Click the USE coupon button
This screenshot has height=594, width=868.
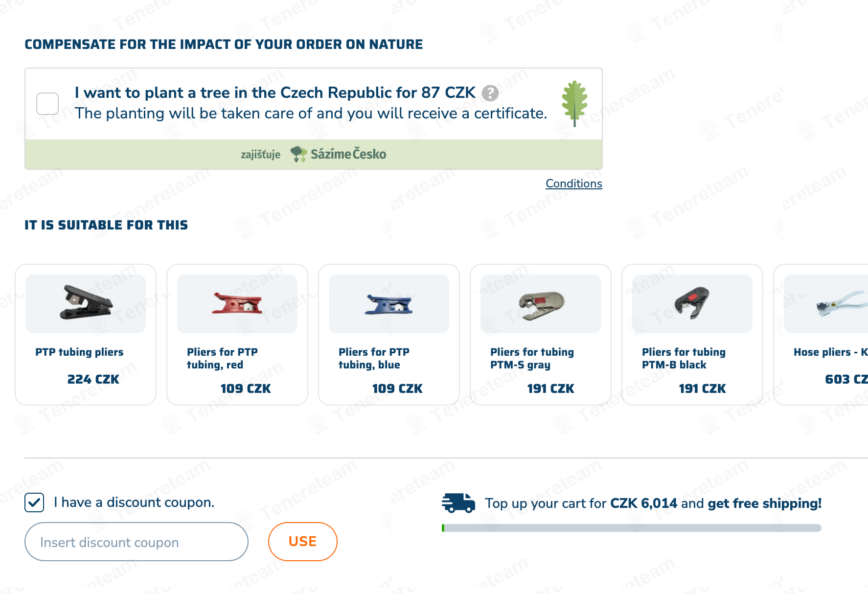click(x=302, y=542)
